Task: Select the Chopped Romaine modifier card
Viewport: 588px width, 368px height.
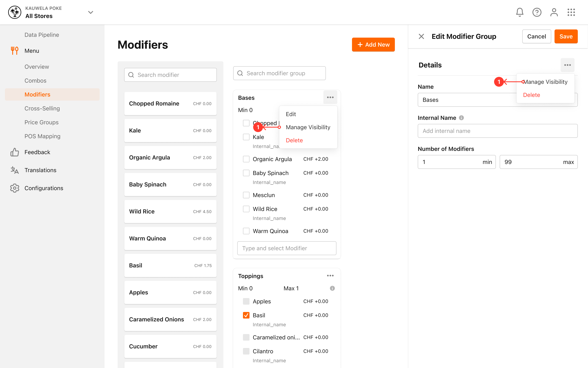Action: (x=170, y=103)
